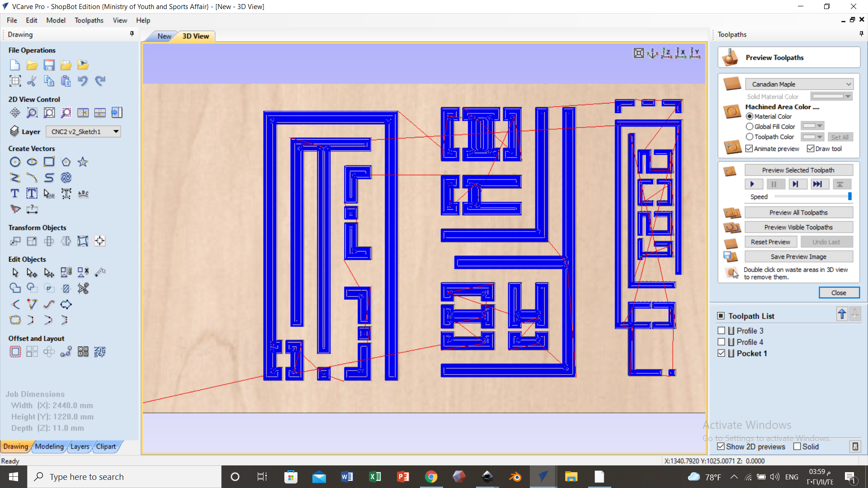
Task: Toggle Show 2D previews checkbox
Action: (721, 446)
